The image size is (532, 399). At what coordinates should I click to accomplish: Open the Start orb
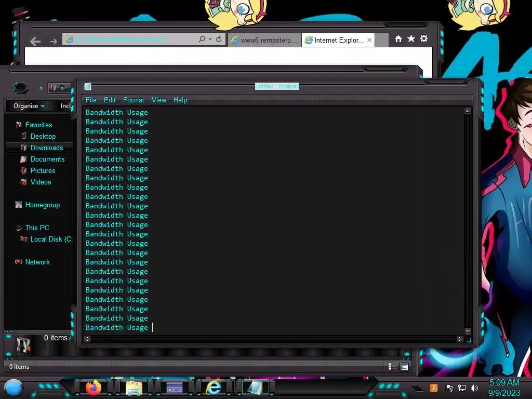(14, 389)
